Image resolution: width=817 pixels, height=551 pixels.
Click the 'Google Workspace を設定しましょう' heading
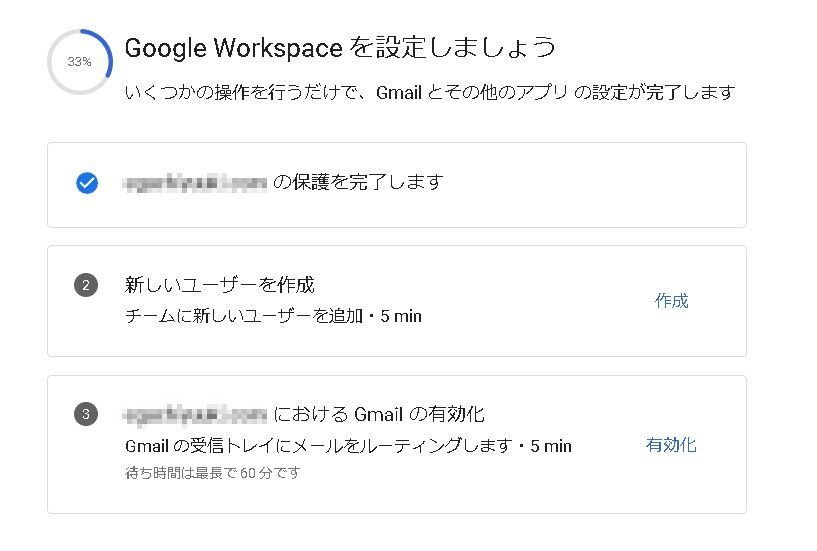[x=340, y=47]
